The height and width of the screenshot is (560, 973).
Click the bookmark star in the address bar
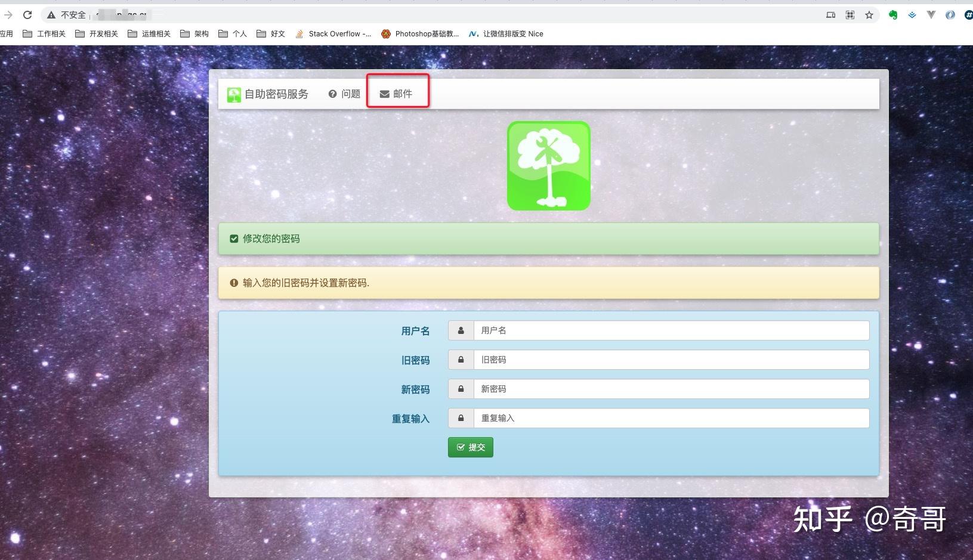pos(869,15)
